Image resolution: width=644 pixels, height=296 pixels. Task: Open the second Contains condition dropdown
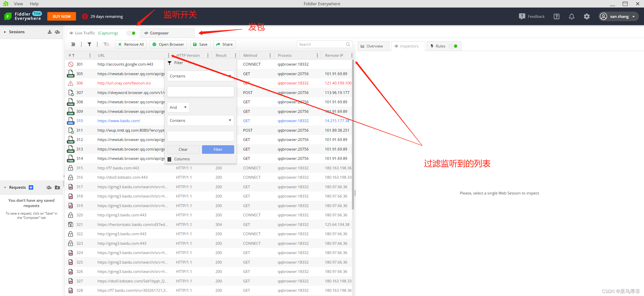200,121
